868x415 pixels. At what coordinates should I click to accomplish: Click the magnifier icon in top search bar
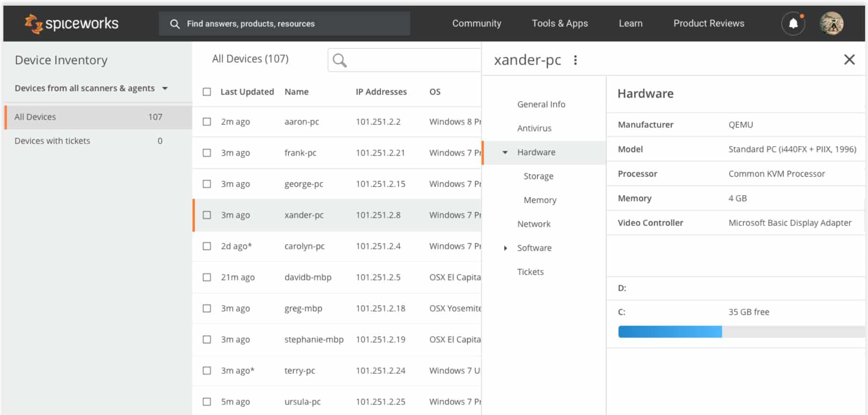tap(175, 24)
